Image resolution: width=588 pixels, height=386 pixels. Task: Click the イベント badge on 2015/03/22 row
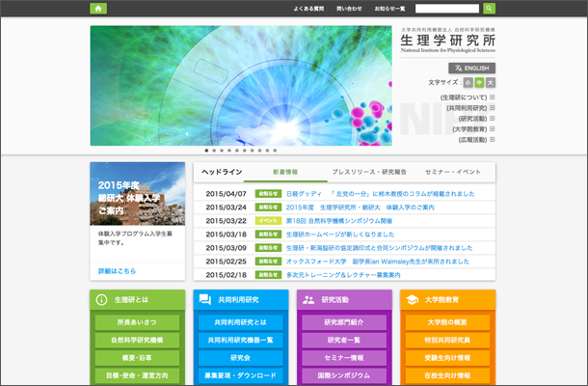(268, 221)
